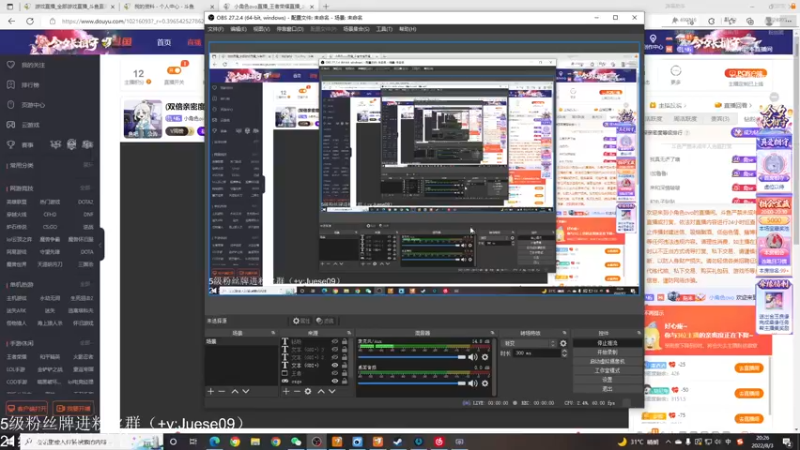Screen dimensions: 800x450
Task: Open the Windows notification center icon
Action: click(x=787, y=441)
